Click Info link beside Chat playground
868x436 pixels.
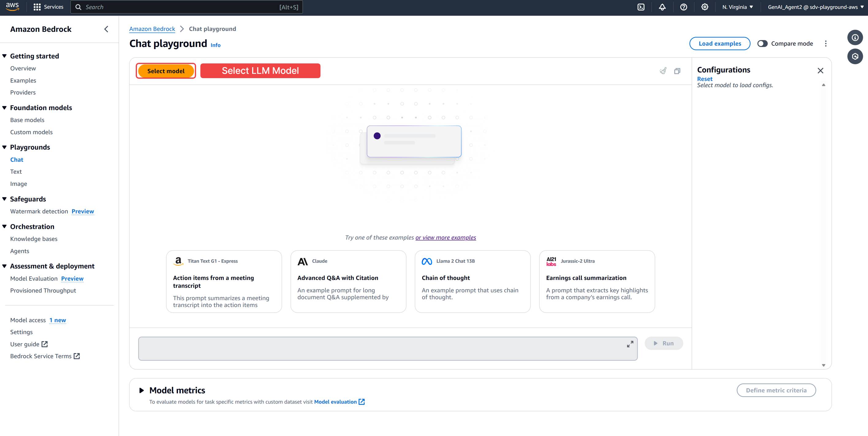tap(215, 45)
